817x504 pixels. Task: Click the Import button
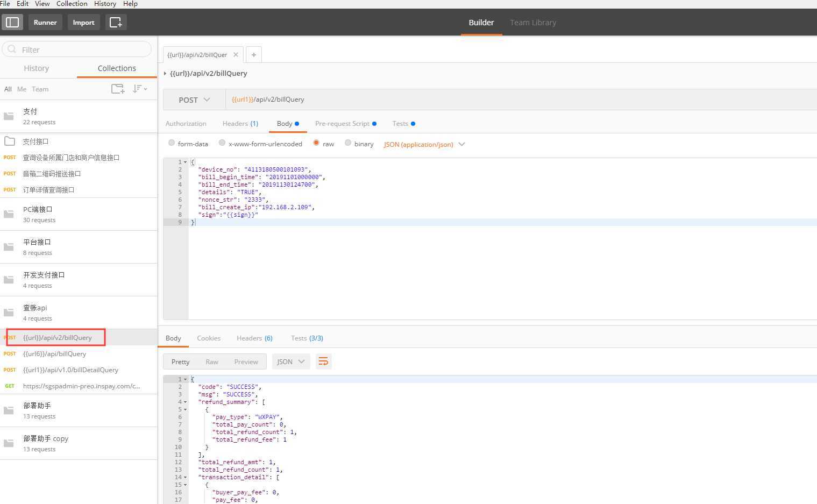point(83,22)
